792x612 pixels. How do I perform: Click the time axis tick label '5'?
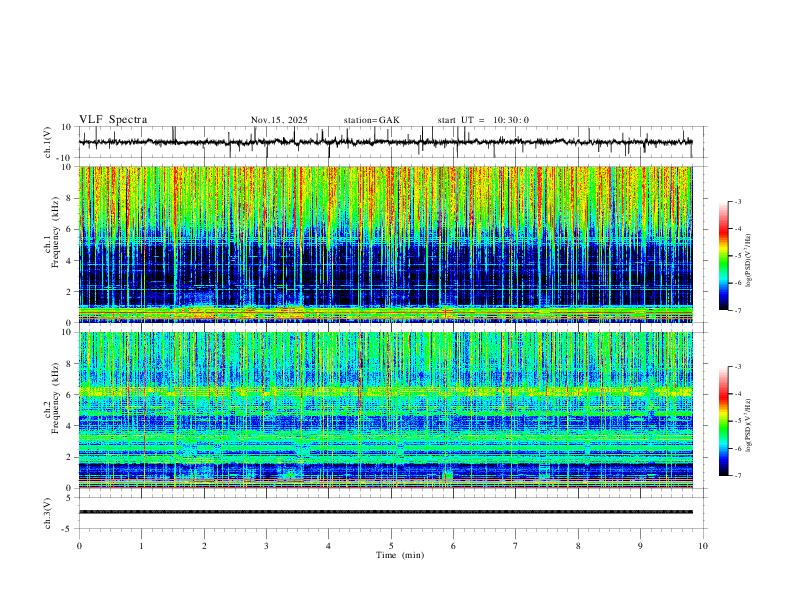(391, 546)
